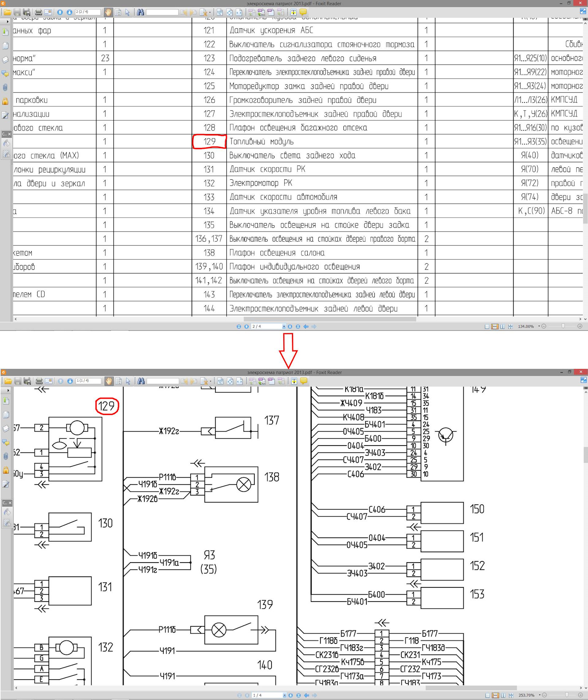This screenshot has height=700, width=588.
Task: Click row 130 Выключатель света заднего хода
Action: [292, 155]
